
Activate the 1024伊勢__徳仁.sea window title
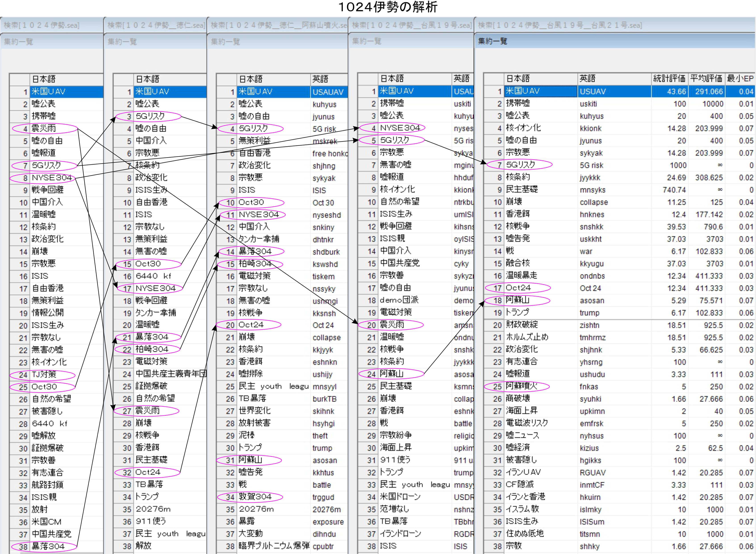point(156,25)
